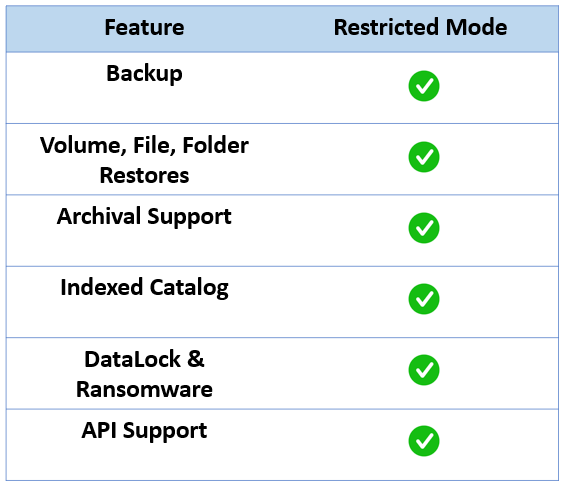Click blank space below API Support label

coord(144,462)
